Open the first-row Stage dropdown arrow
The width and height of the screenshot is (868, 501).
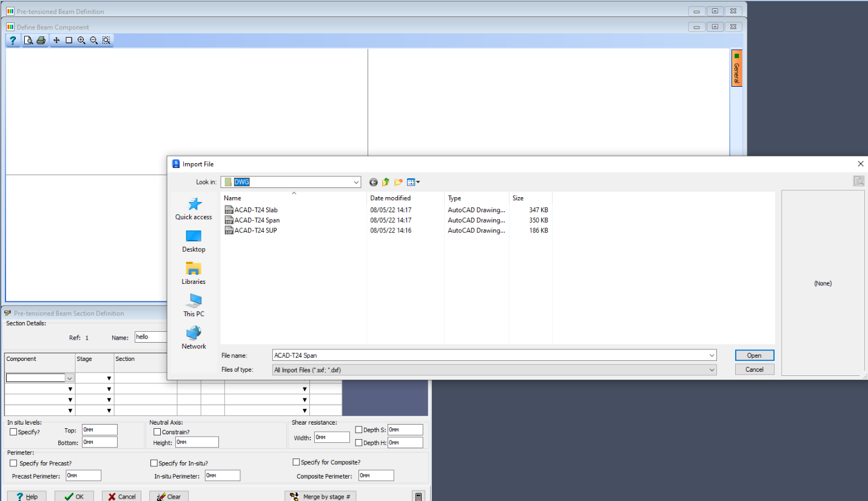[x=109, y=378]
